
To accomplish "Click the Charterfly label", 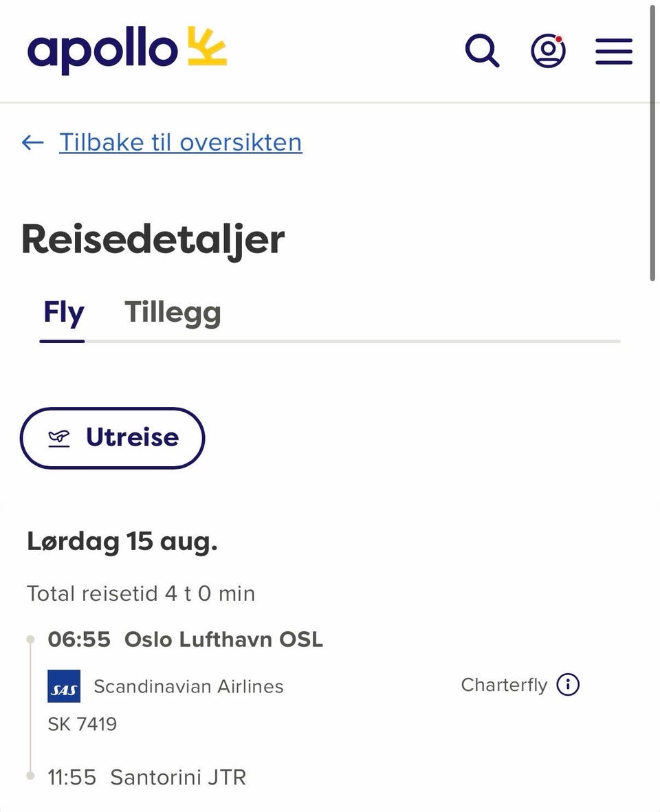I will tap(504, 685).
